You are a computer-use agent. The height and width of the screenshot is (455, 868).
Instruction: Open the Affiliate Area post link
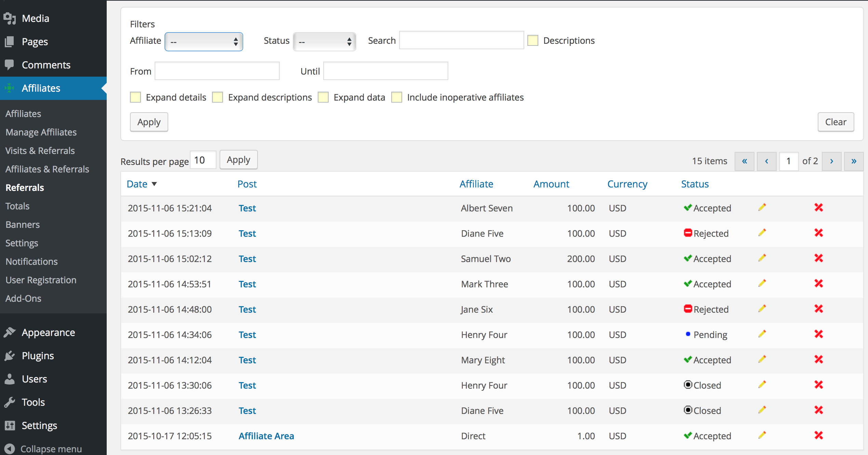pos(266,436)
